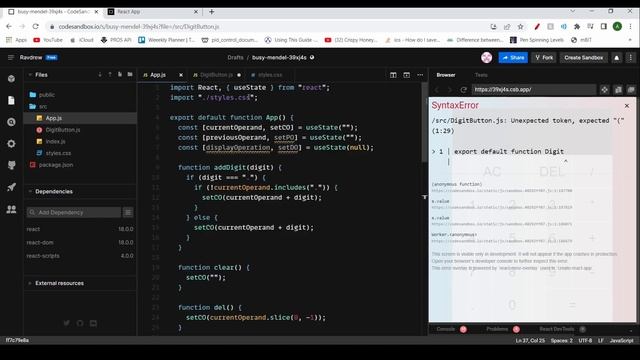Viewport: 640px width, 360px height.
Task: Open package.json in the file tree
Action: pyautogui.click(x=56, y=165)
